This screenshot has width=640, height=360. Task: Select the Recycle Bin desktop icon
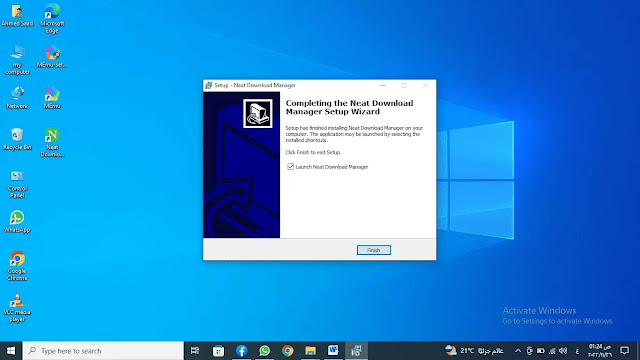[x=17, y=139]
